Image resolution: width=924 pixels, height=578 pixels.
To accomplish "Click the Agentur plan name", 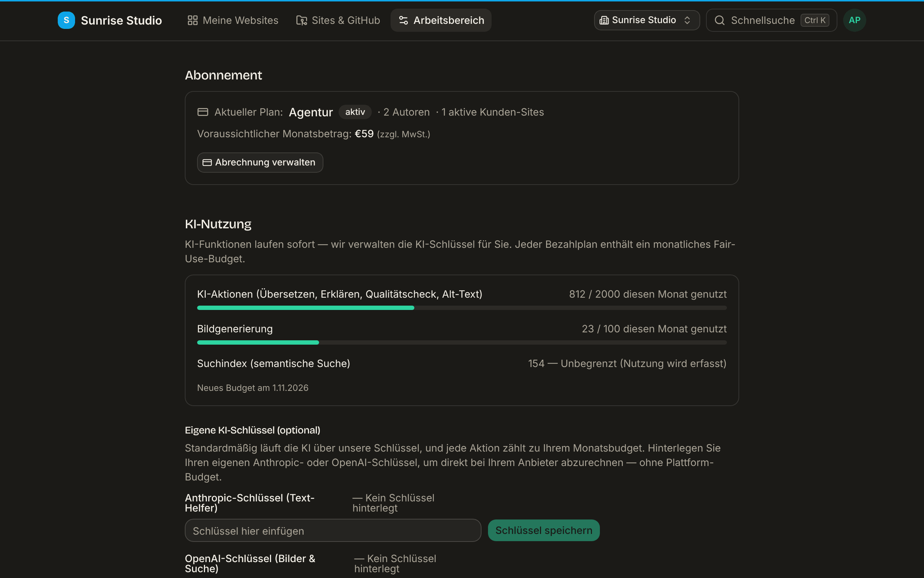I will click(x=311, y=112).
